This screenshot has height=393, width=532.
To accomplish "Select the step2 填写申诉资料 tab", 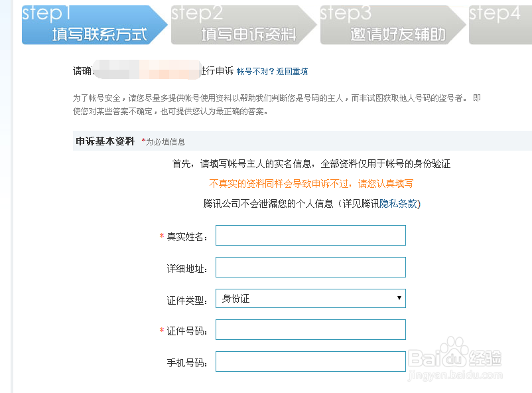I will [243, 25].
